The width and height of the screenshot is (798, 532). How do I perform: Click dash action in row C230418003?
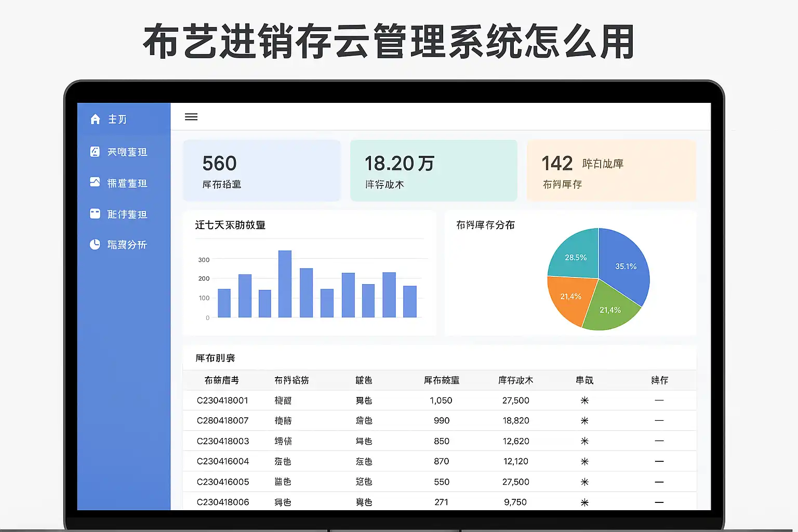click(659, 441)
